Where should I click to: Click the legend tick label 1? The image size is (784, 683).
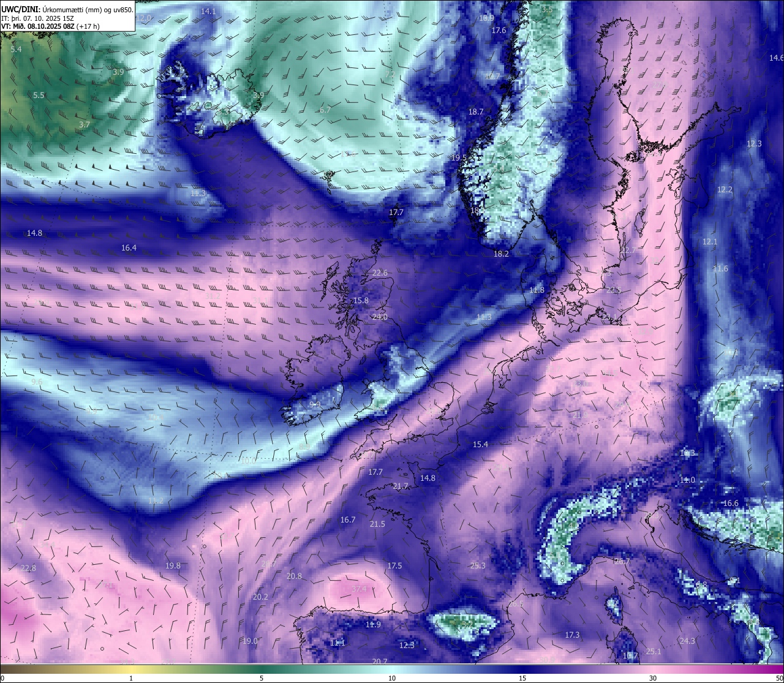point(131,678)
